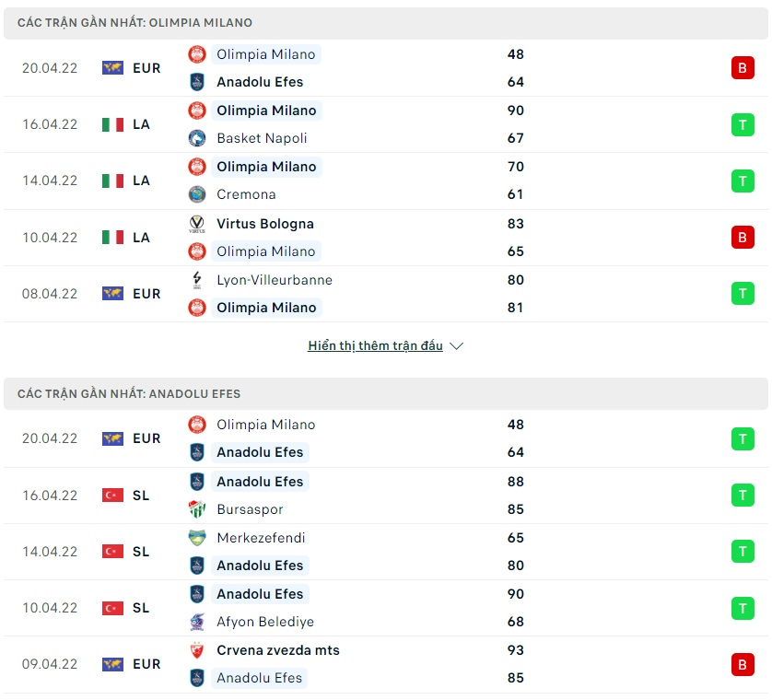772x700 pixels.
Task: Click the Afyon Belediye team logo
Action: (x=197, y=622)
